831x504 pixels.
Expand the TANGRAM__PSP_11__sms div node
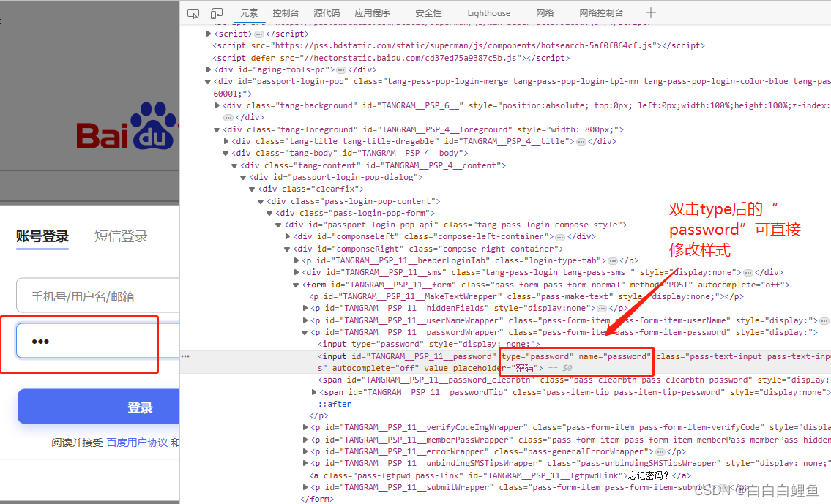[297, 272]
